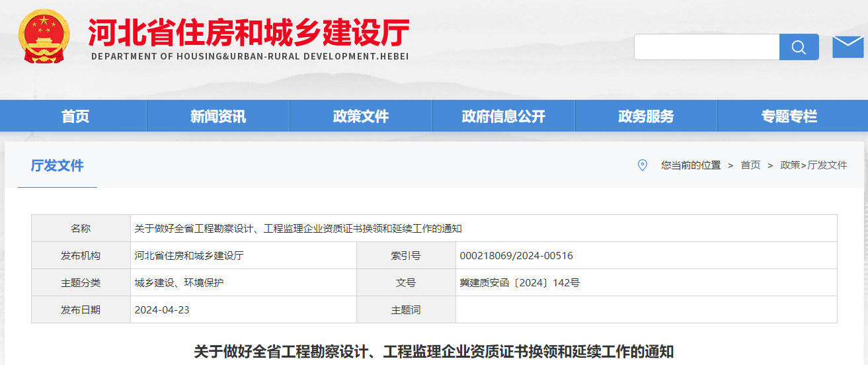Click the 您当前的位置 label
Viewport: 868px width, 365px height.
click(x=691, y=165)
